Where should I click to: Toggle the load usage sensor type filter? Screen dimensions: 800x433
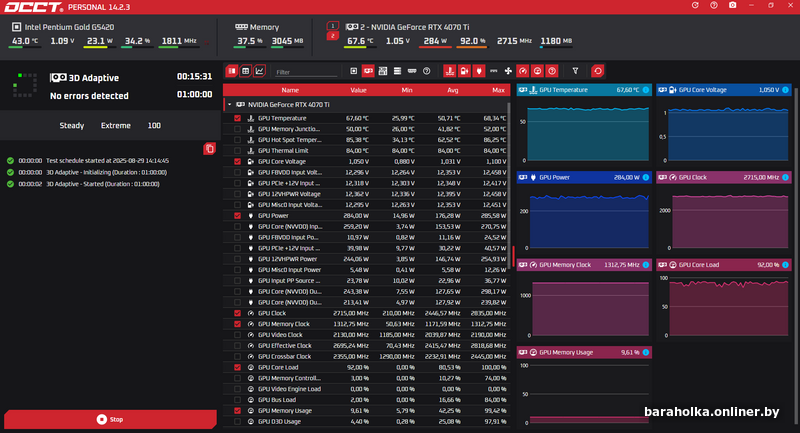[537, 71]
